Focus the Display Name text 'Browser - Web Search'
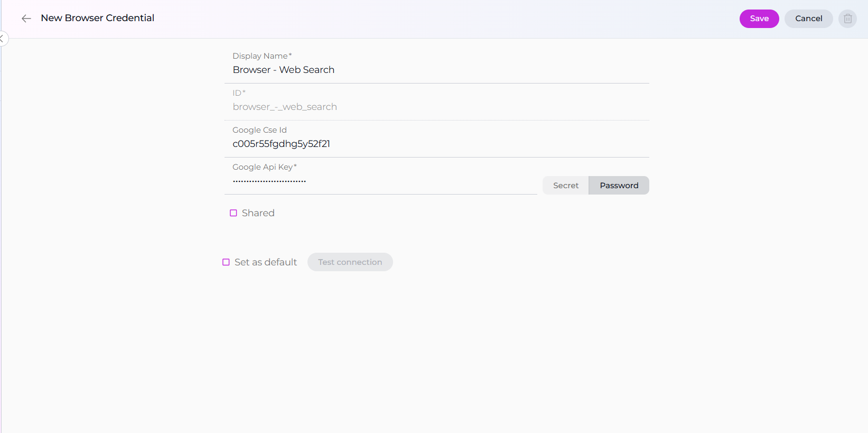The width and height of the screenshot is (868, 433). tap(284, 70)
